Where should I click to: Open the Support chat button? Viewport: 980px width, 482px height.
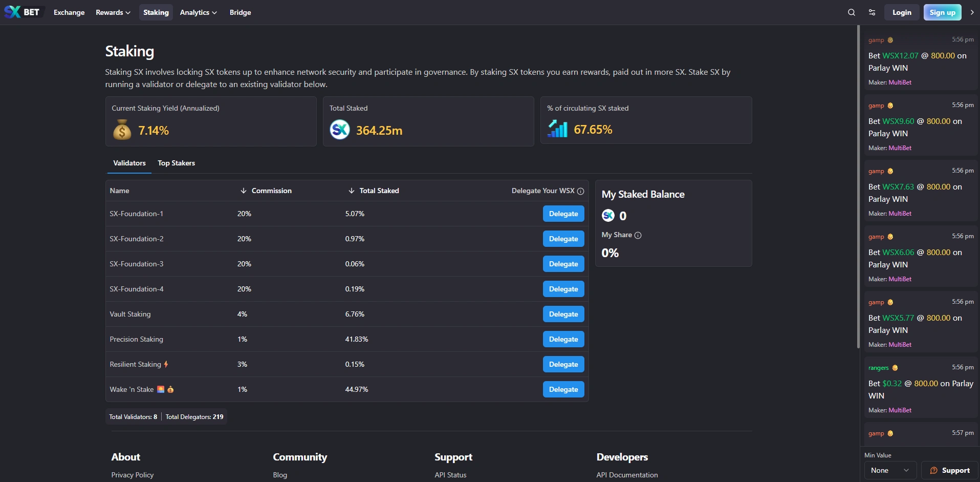[949, 470]
